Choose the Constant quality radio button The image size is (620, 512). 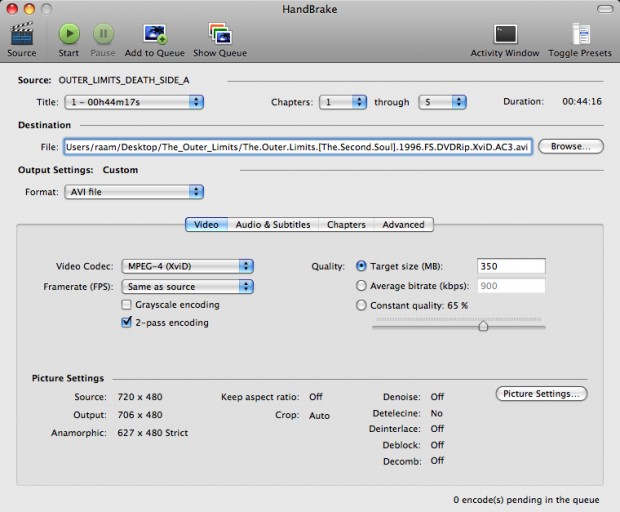361,305
